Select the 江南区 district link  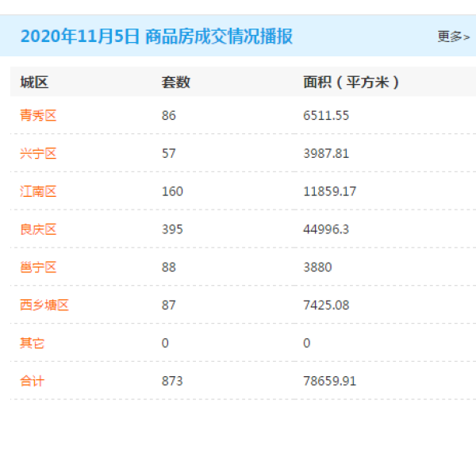38,191
